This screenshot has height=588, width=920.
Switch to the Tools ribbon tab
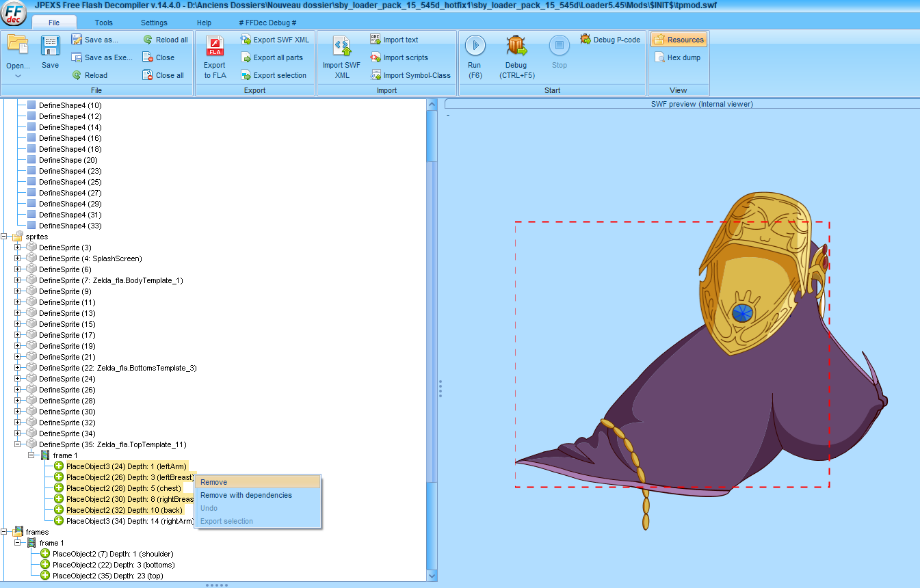coord(104,23)
